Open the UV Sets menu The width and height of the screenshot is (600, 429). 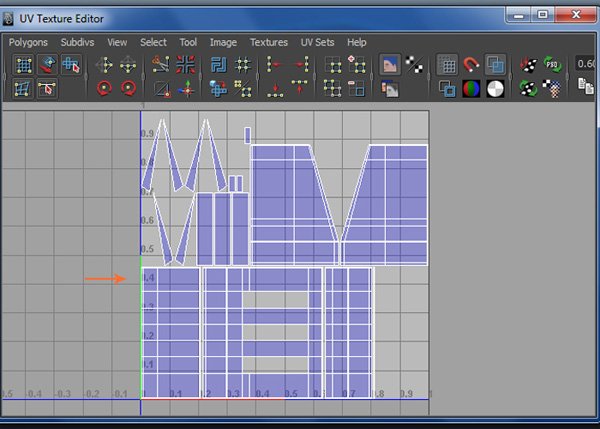(318, 42)
